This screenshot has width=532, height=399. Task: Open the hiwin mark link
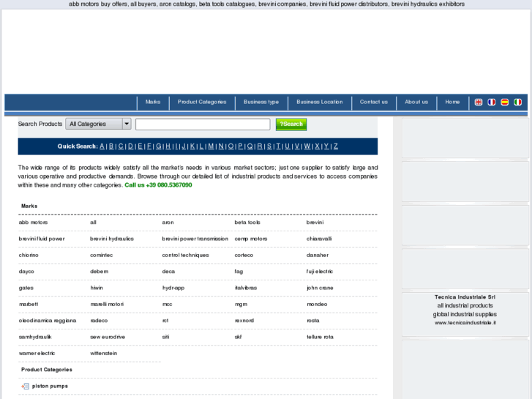[97, 288]
